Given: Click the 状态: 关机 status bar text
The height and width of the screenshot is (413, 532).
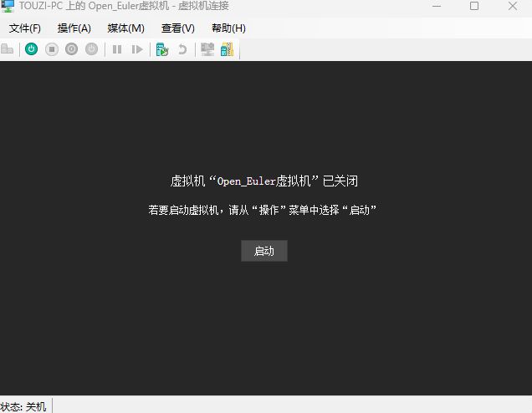Looking at the screenshot, I should (23, 406).
